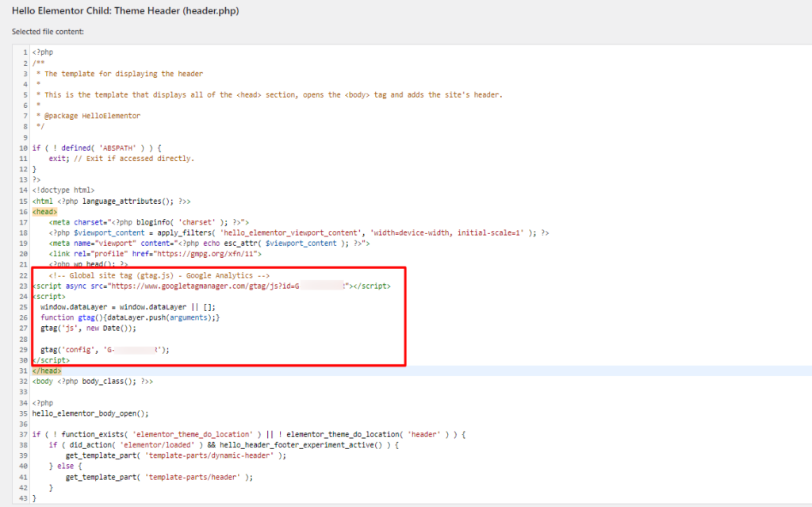Click the '<meta charset=' line
This screenshot has height=507, width=812.
click(149, 222)
